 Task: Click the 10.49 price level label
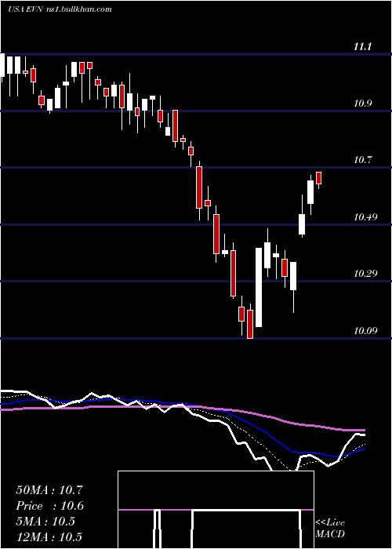[365, 217]
